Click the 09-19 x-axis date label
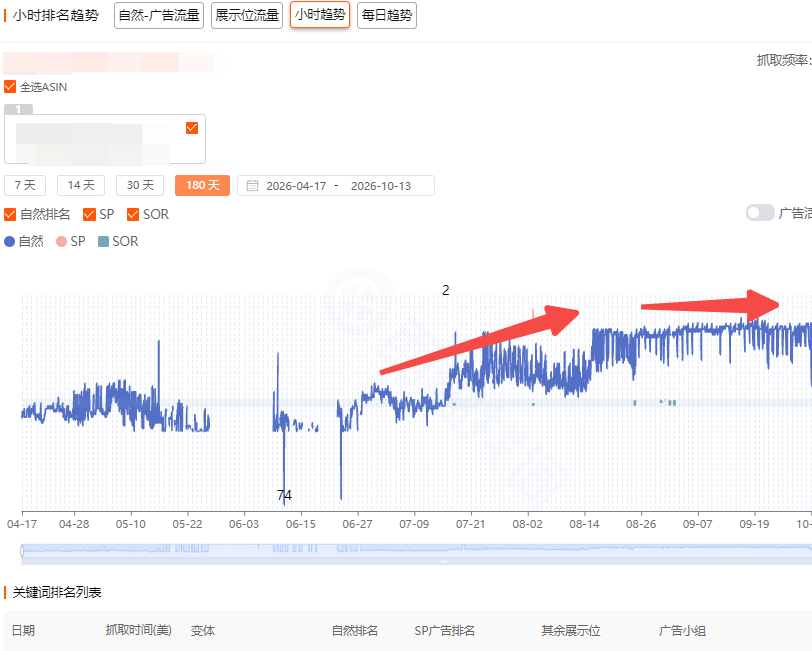 (754, 524)
